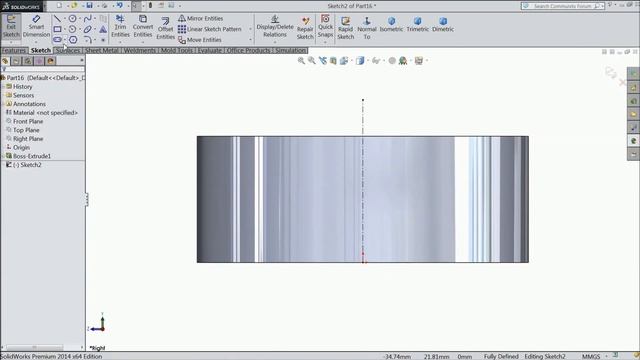Open the Office Products tab
This screenshot has width=640, height=360.
click(x=249, y=50)
